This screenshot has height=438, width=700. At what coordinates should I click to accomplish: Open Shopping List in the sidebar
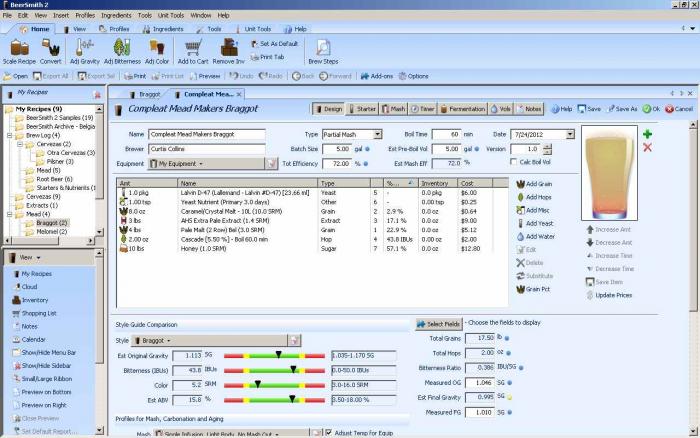click(34, 313)
